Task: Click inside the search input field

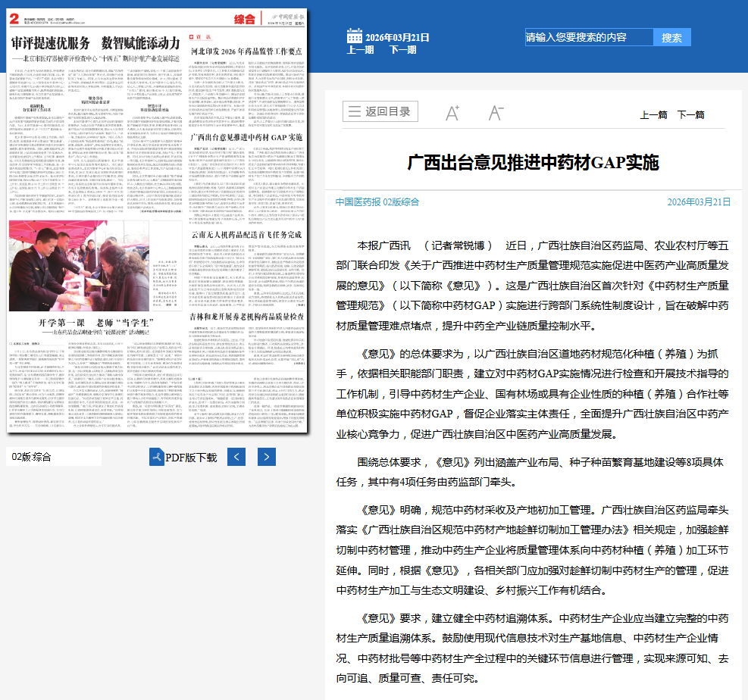Action: click(587, 36)
